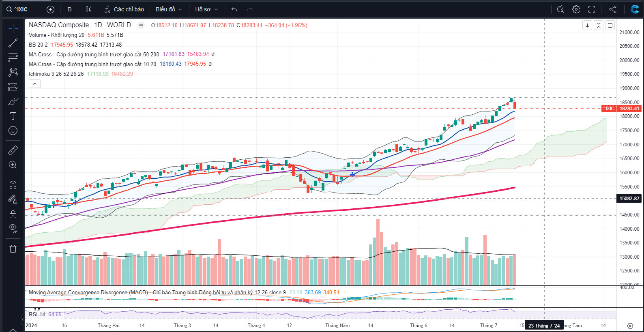Screen dimensions: 644x332
Task: Remove drawings with the trash icon
Action: point(13,248)
